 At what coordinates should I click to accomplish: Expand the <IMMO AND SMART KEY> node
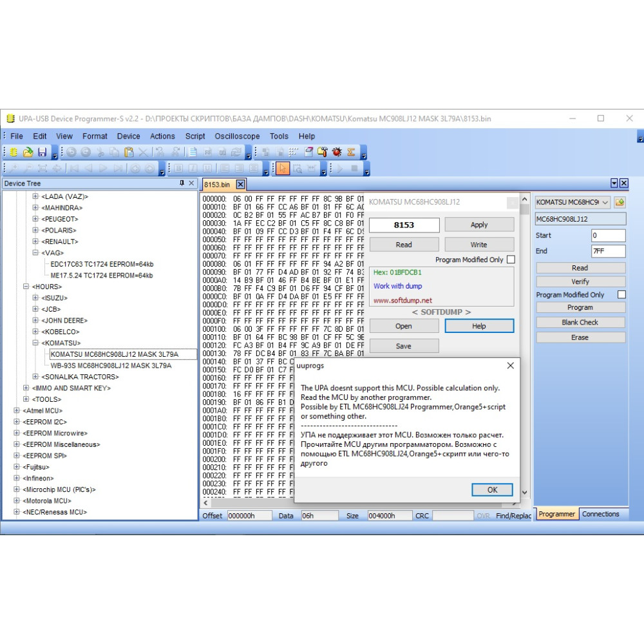pos(26,388)
